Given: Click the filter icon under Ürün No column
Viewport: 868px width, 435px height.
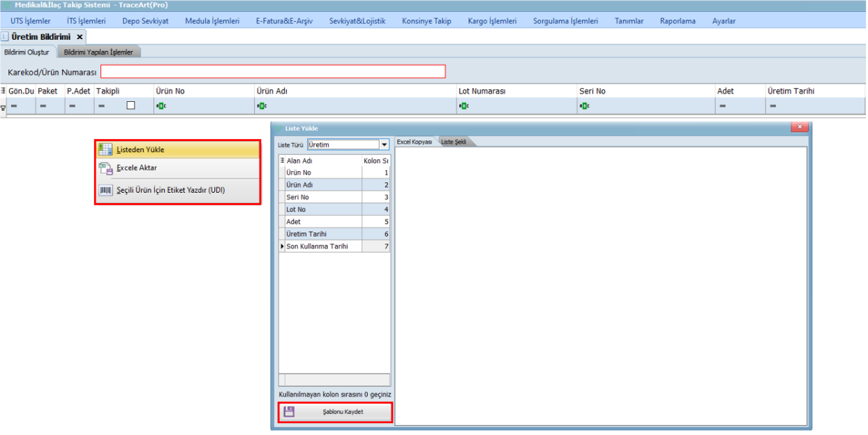Looking at the screenshot, I should (x=161, y=106).
